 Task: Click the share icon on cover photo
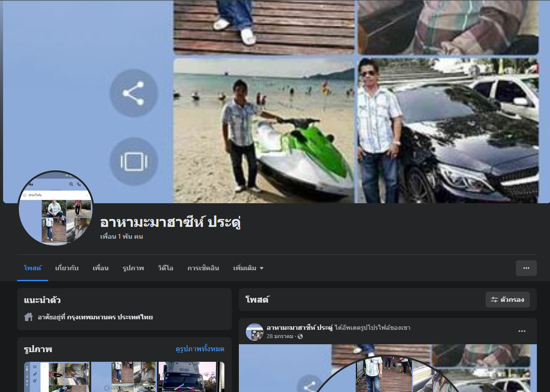pyautogui.click(x=133, y=93)
